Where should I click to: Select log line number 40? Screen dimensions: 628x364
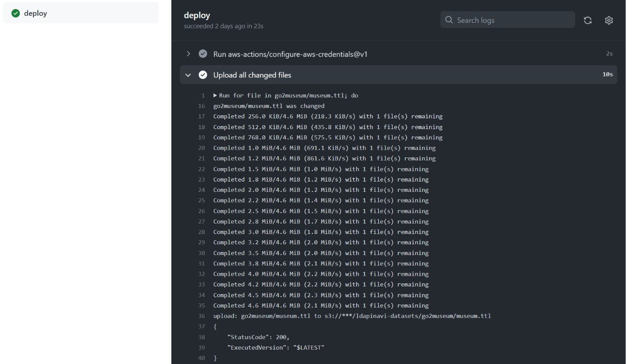click(x=201, y=358)
